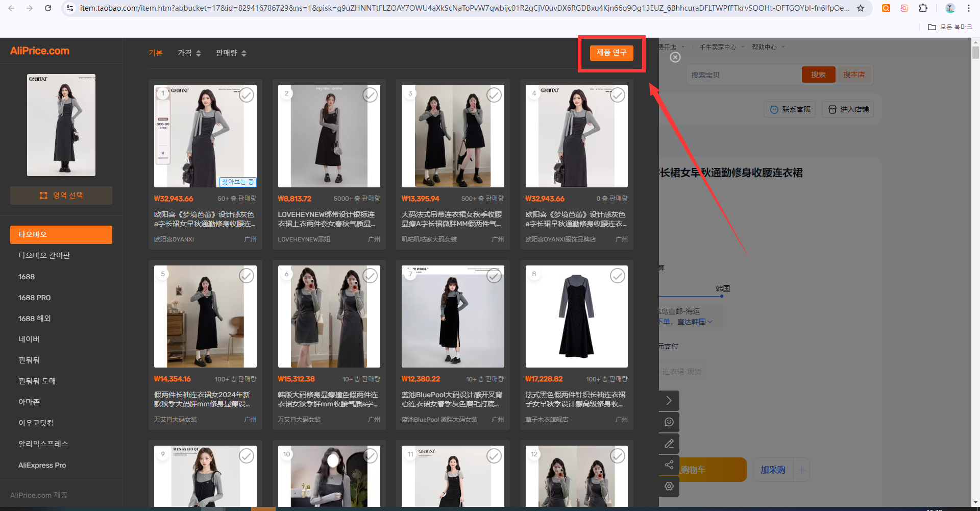Select product 7 checkmark circle
Viewport: 980px width, 511px height.
494,276
